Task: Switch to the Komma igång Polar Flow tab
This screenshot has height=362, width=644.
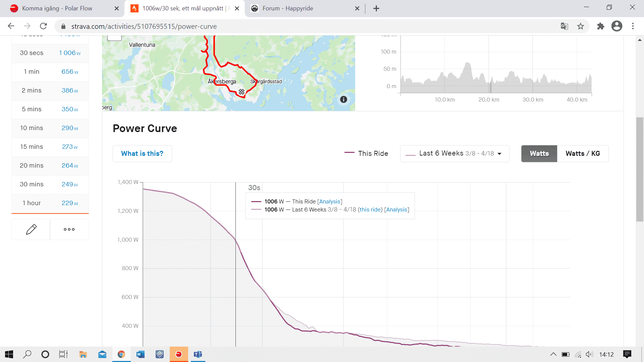Action: (57, 8)
